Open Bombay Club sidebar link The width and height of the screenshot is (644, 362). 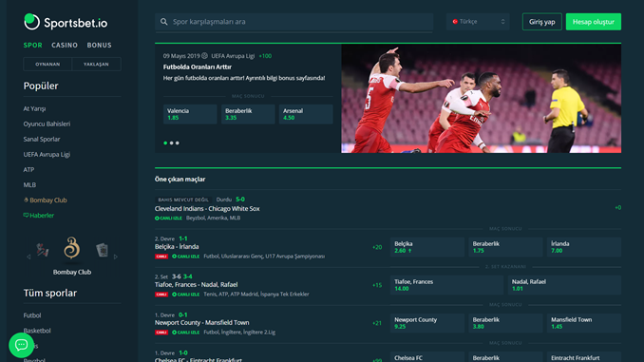[46, 200]
